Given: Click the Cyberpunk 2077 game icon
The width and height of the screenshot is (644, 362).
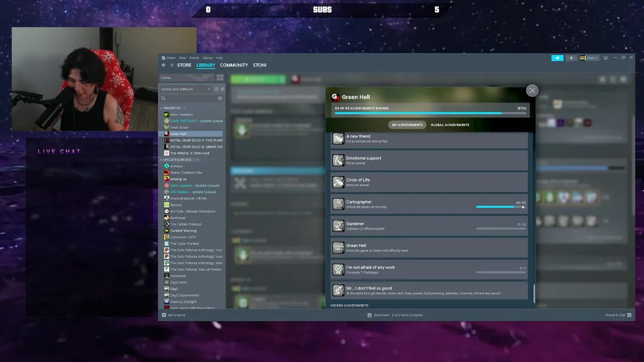Looking at the screenshot, I should coord(167,237).
